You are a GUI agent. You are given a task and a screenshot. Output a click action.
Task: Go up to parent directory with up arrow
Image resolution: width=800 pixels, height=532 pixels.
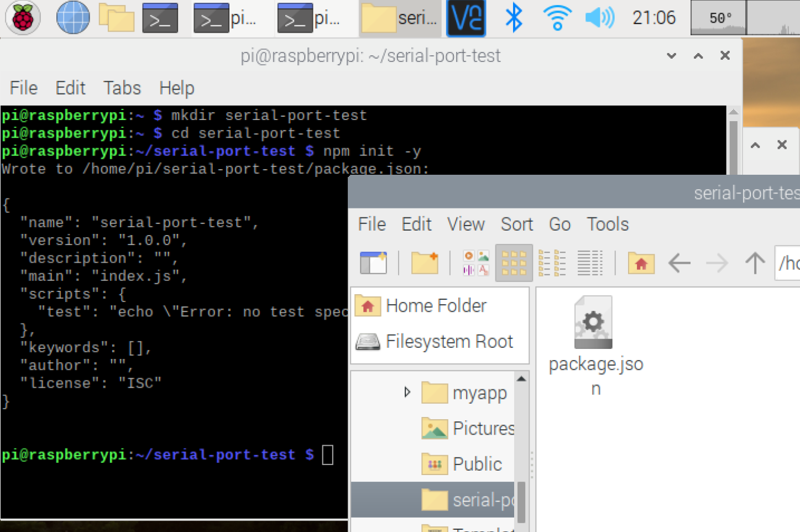coord(755,263)
